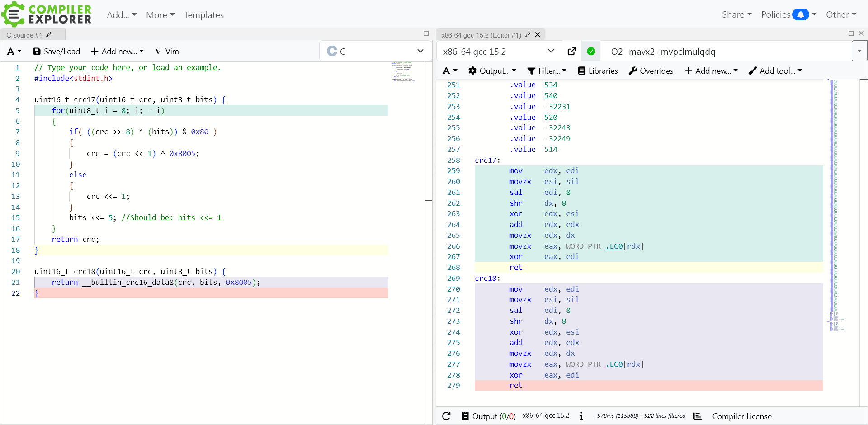
Task: Click the policies notification bell
Action: 800,14
